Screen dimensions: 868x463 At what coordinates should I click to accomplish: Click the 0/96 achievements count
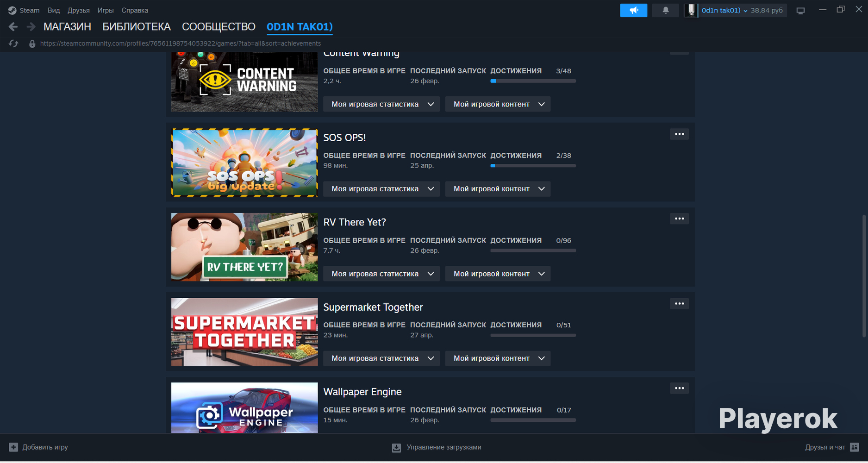coord(563,241)
